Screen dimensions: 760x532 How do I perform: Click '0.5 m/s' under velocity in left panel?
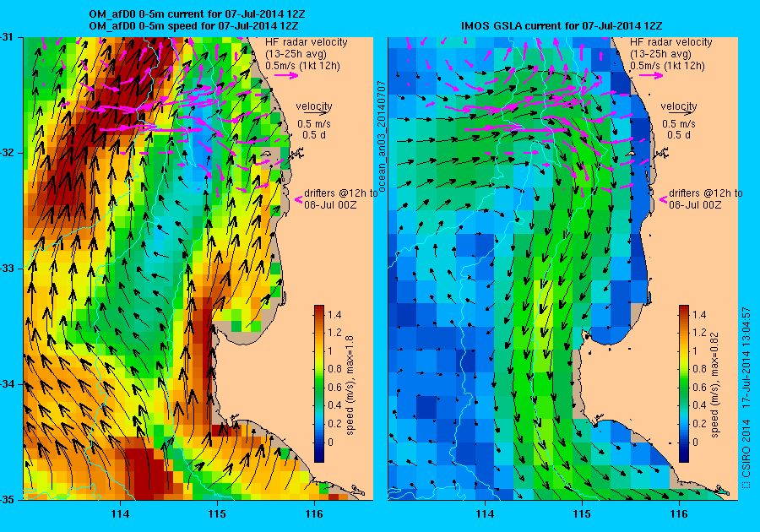click(314, 124)
